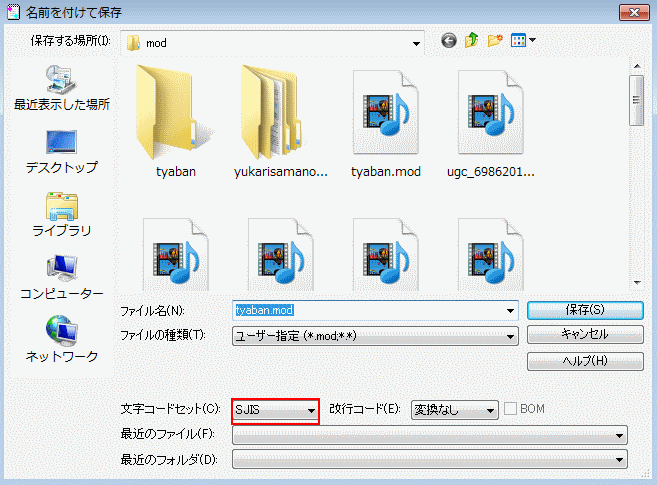Click the ヘルプ(H) button
The height and width of the screenshot is (485, 657).
coord(585,361)
